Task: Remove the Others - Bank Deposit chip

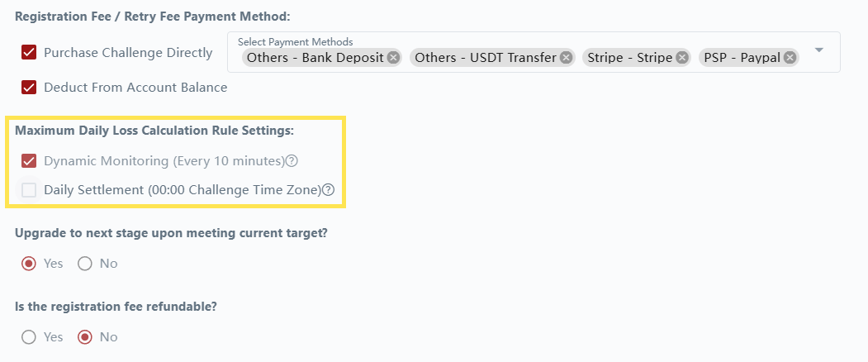Action: coord(393,58)
